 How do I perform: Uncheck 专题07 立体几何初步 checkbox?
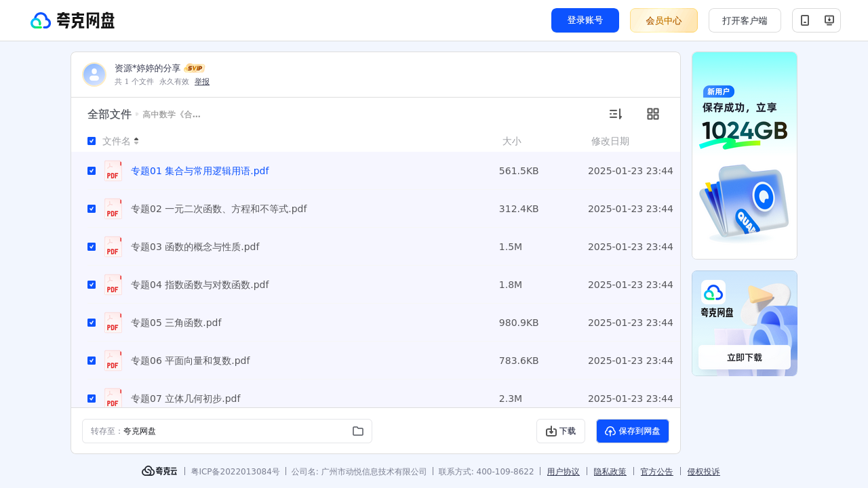coord(92,399)
